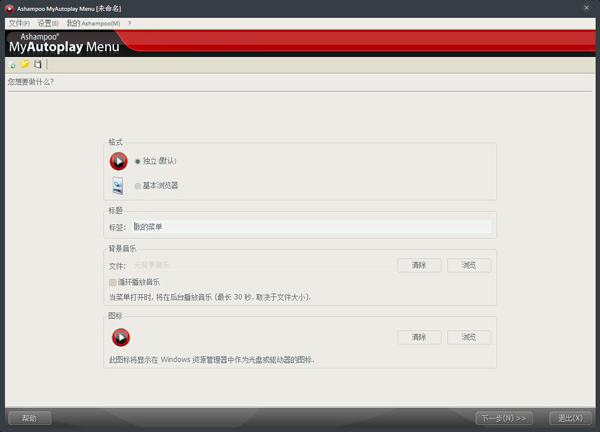Click the new project toolbar icon
600x432 pixels.
pyautogui.click(x=12, y=64)
